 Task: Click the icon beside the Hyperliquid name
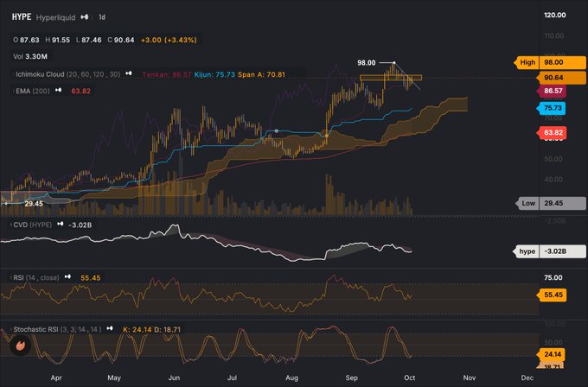click(x=85, y=17)
